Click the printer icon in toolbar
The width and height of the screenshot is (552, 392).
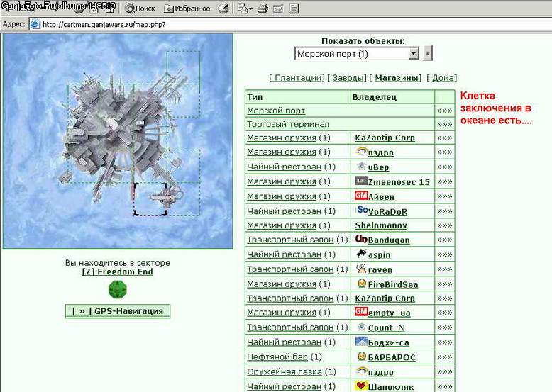click(x=263, y=9)
